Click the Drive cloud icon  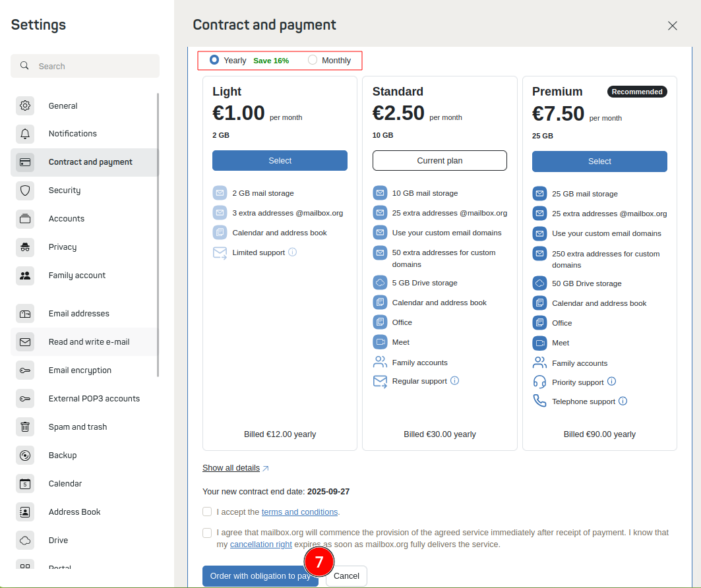[24, 540]
